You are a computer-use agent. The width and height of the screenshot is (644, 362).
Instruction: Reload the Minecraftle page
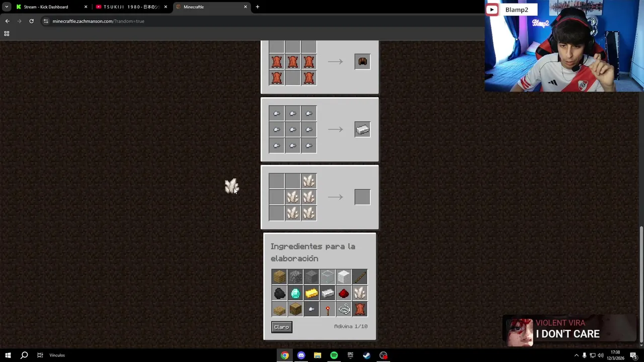31,21
